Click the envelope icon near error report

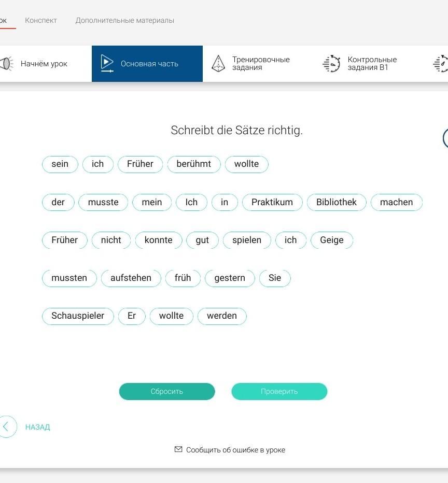point(178,449)
